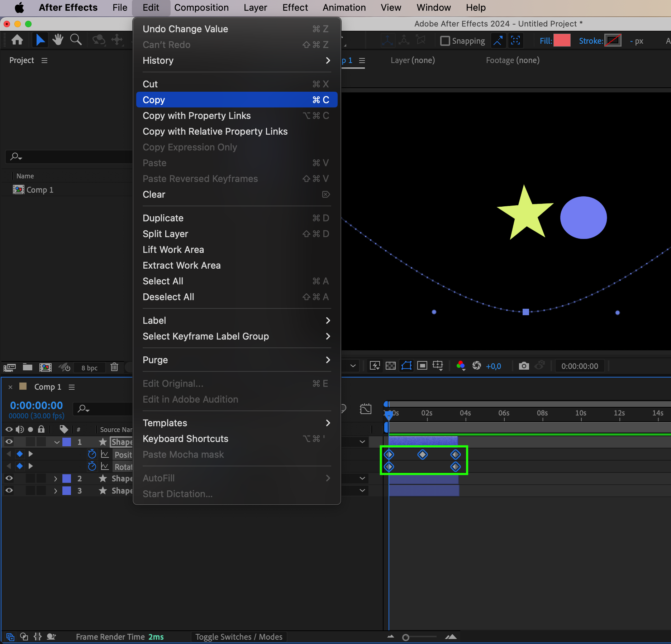Click the Home icon in toolbar
This screenshot has width=671, height=644.
(x=17, y=40)
